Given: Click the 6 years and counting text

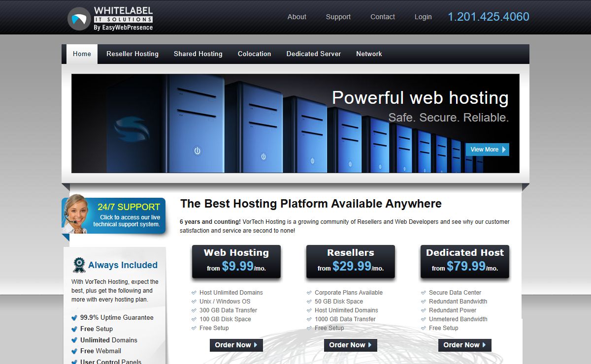Looking at the screenshot, I should tap(210, 222).
